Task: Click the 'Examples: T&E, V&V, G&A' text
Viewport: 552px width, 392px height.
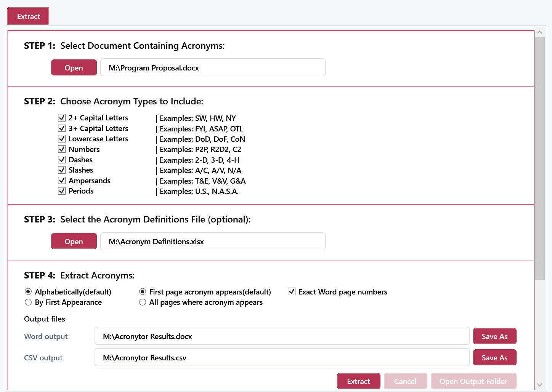Action: click(x=203, y=181)
